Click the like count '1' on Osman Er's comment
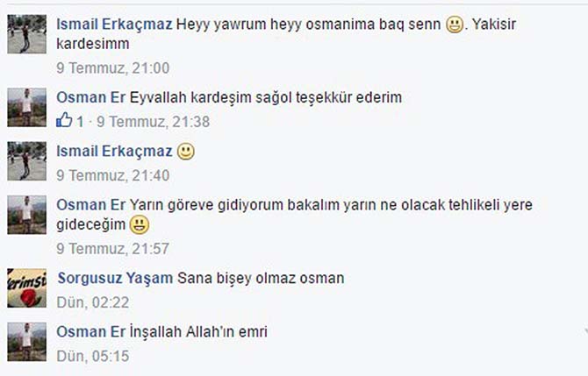Image resolution: width=588 pixels, height=376 pixels. pyautogui.click(x=80, y=122)
